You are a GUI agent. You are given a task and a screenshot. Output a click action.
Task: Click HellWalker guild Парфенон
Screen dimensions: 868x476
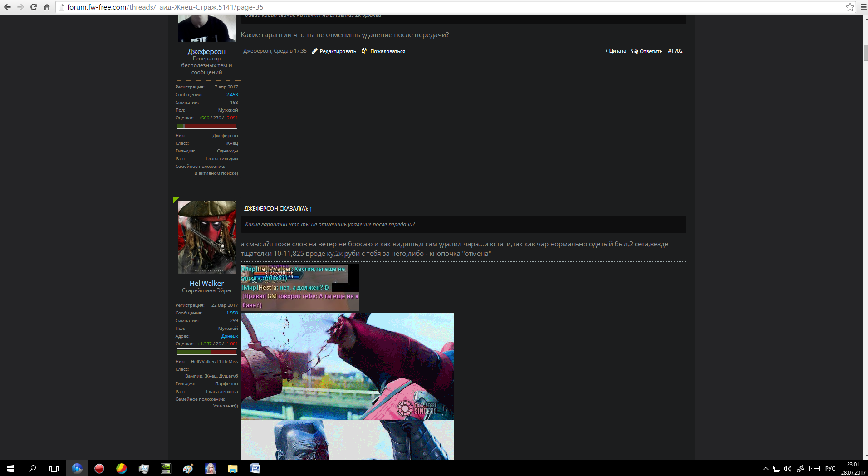pyautogui.click(x=226, y=384)
